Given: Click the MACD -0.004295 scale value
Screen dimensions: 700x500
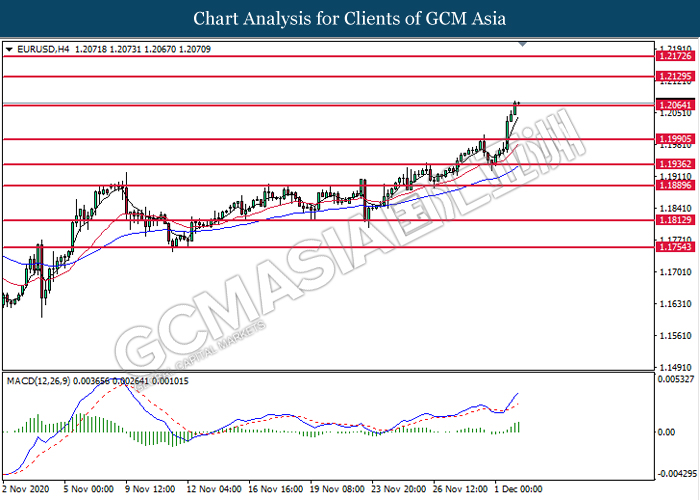Looking at the screenshot, I should coord(678,473).
